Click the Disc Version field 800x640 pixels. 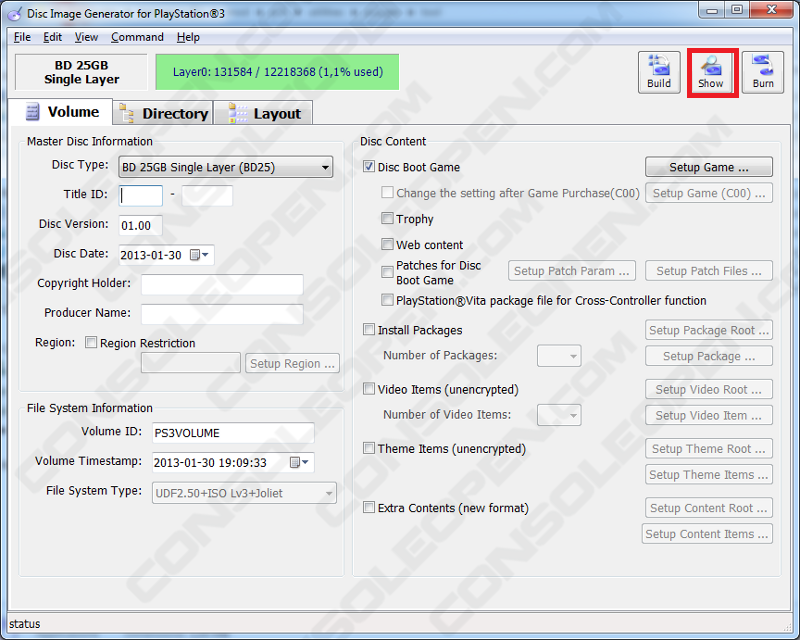point(141,225)
